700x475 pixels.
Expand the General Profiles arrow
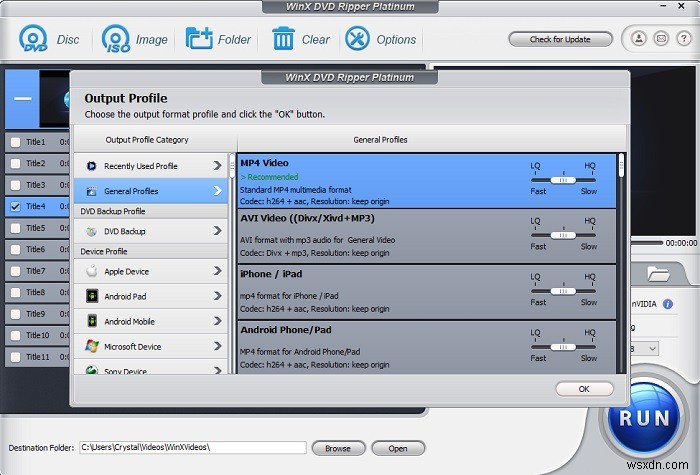(x=217, y=191)
